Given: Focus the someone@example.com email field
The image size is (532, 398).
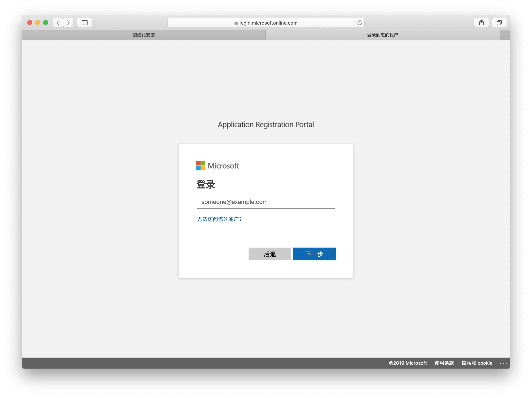Looking at the screenshot, I should pos(266,202).
